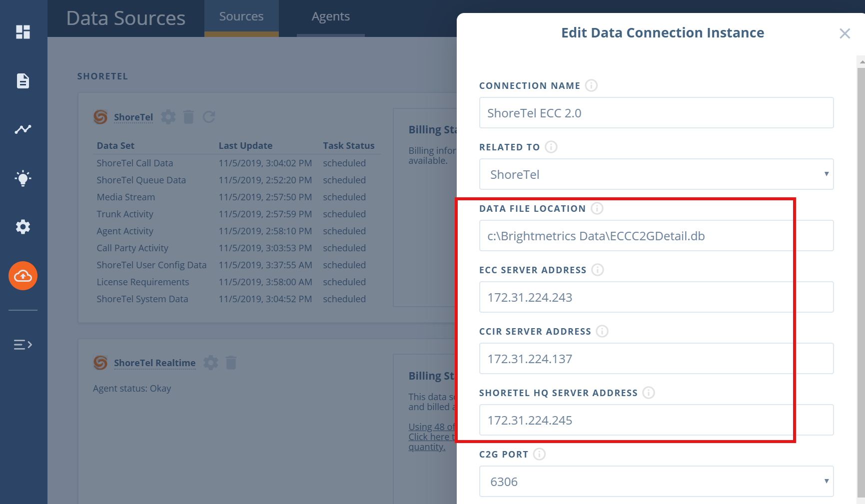Open the C2G Port 6306 dropdown
865x504 pixels.
[656, 482]
